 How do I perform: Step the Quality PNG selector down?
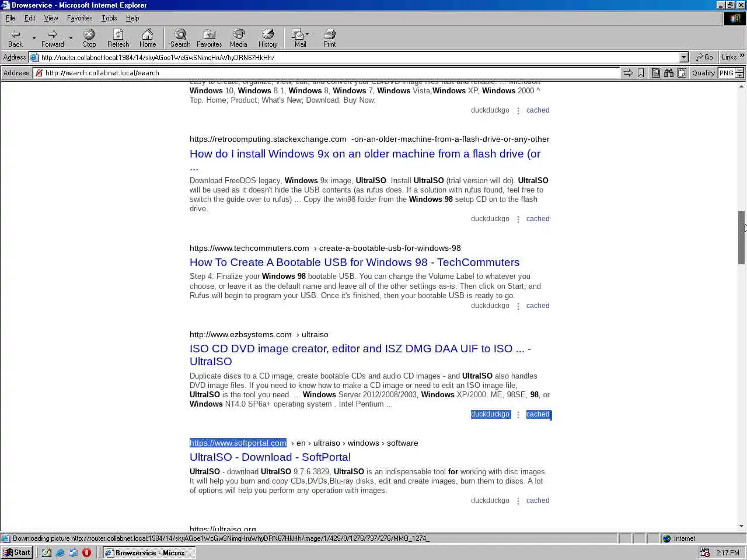[x=740, y=76]
